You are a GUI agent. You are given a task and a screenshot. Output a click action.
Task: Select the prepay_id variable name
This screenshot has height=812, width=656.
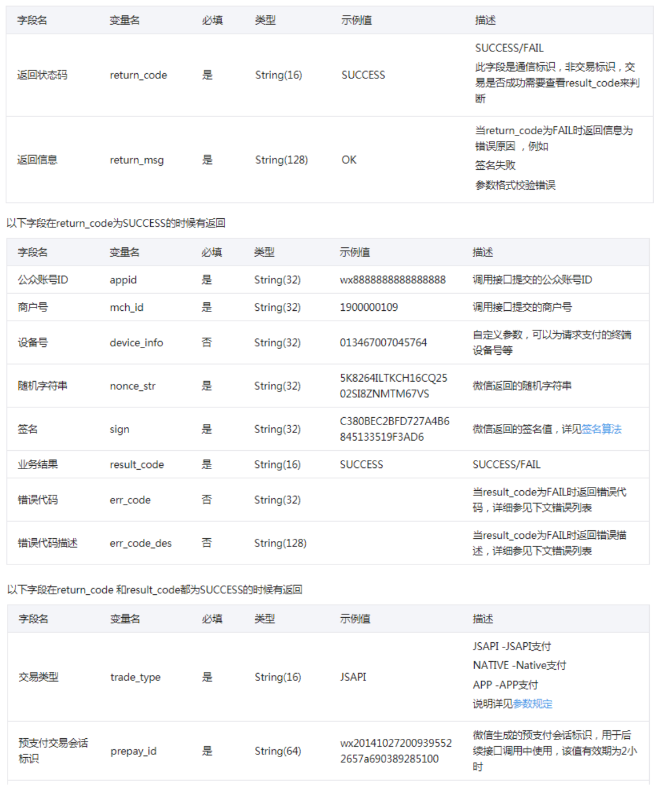click(133, 751)
